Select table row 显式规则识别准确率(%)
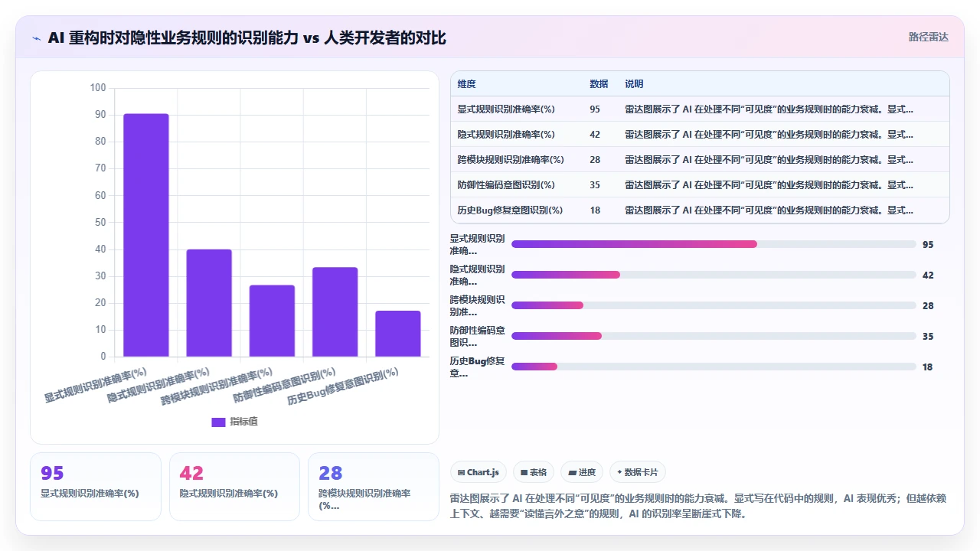 coord(700,109)
